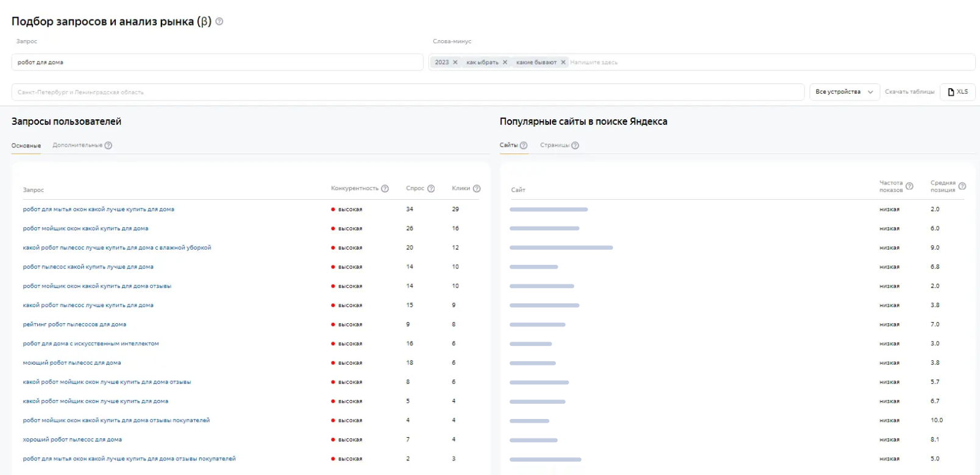The height and width of the screenshot is (475, 980).
Task: Click average position value 5.7
Action: (935, 382)
